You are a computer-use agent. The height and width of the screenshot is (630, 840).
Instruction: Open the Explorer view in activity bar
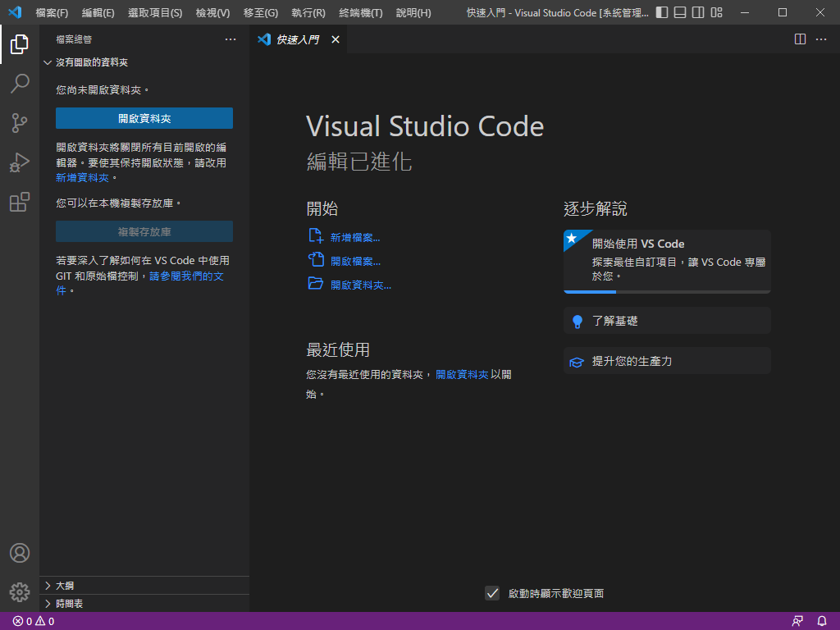[20, 44]
